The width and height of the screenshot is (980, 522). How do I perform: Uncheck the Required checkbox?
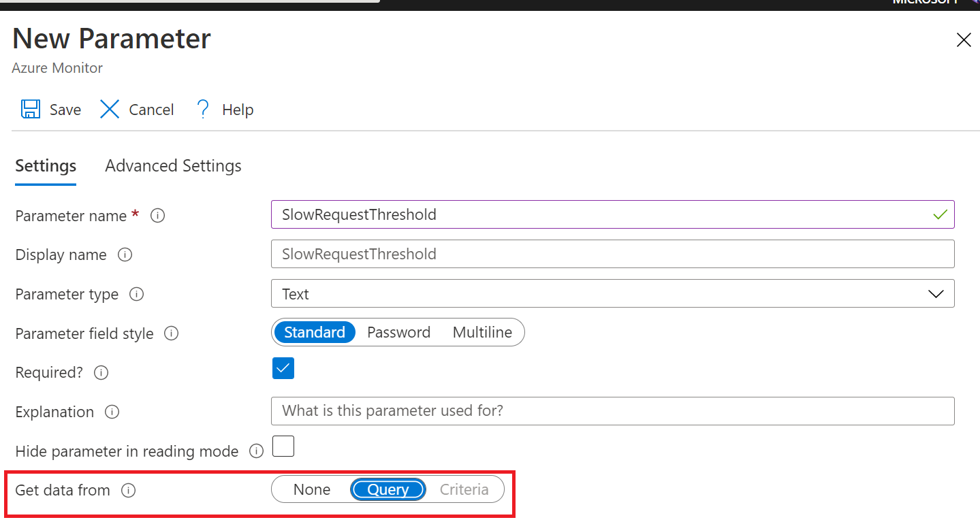283,368
